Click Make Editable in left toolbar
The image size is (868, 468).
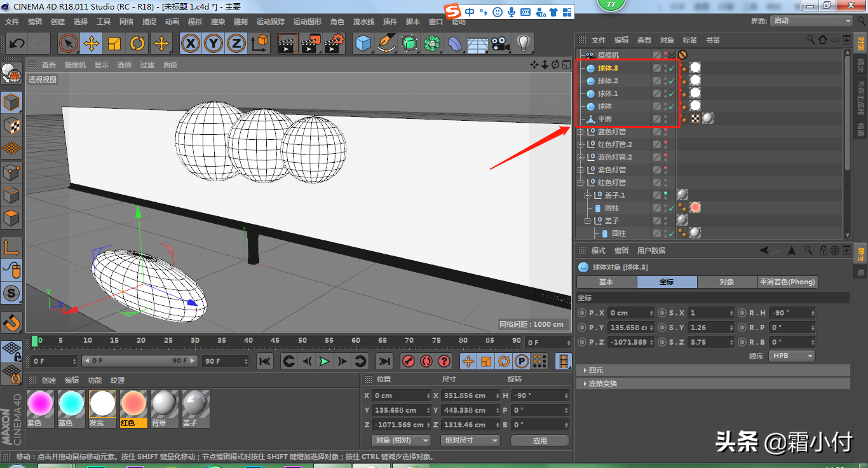point(11,74)
